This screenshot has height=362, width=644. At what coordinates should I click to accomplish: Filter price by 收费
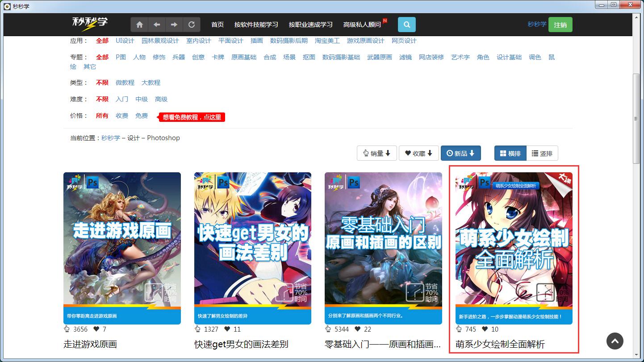(122, 116)
